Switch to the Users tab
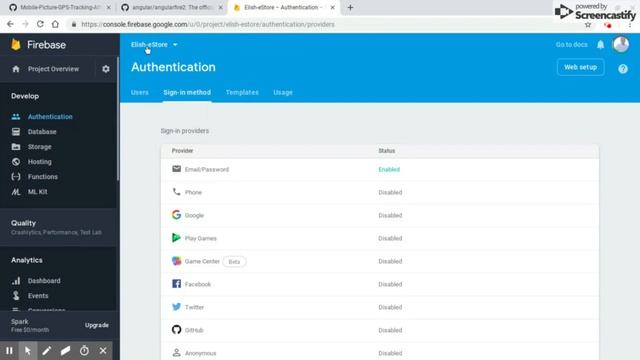The width and height of the screenshot is (640, 360). 140,92
